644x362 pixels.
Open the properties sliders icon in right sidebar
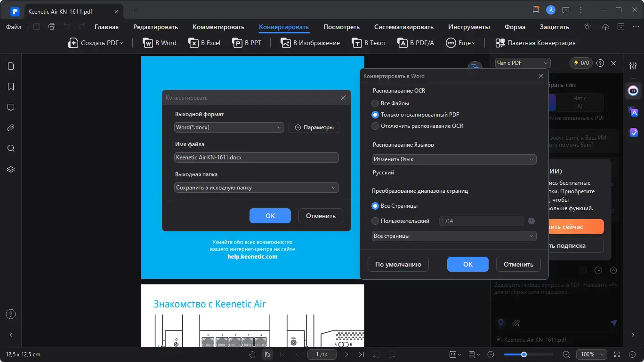click(x=633, y=66)
